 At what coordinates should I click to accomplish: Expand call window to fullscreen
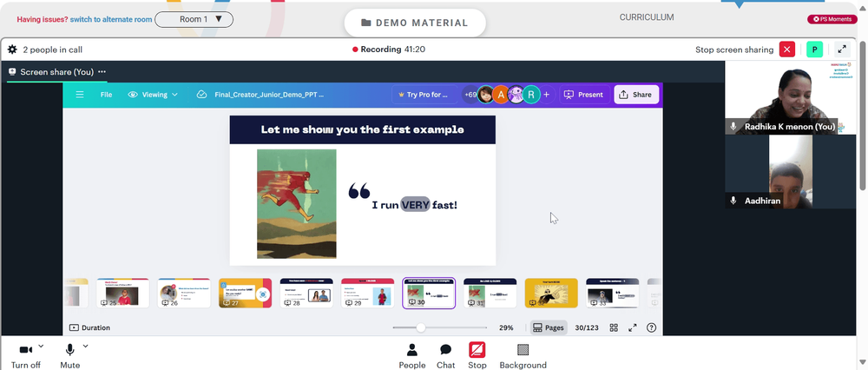pyautogui.click(x=842, y=50)
